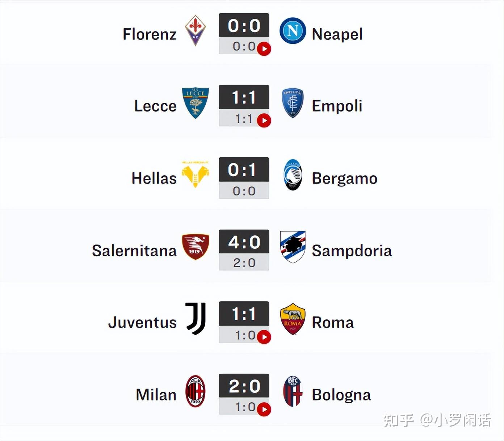
Task: Click the Bologna FC crest
Action: pos(293,391)
